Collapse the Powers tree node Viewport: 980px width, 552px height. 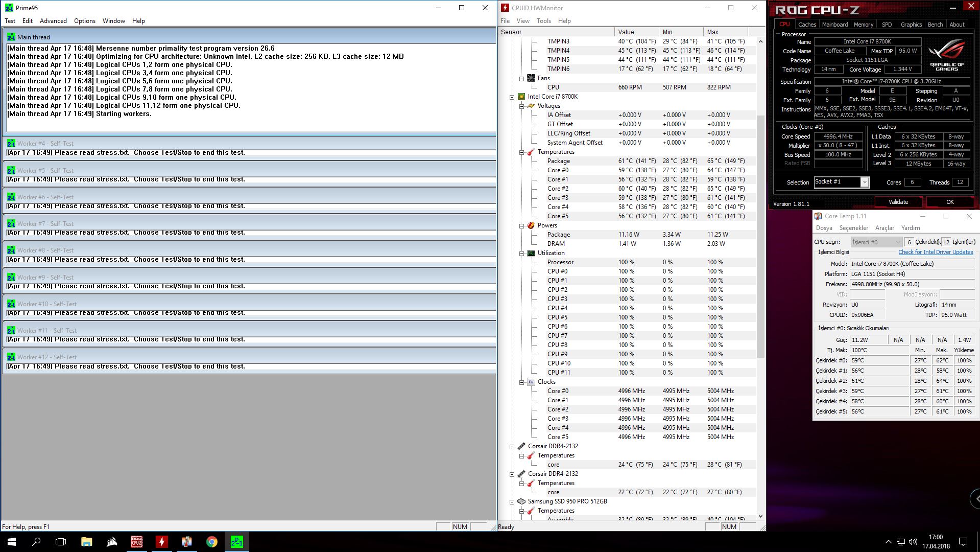coord(521,225)
